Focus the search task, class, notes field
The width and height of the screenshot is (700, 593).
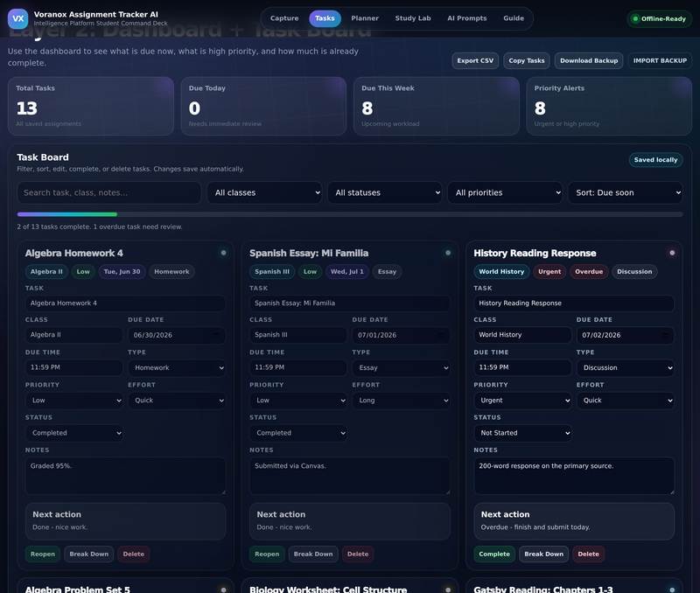pos(109,192)
